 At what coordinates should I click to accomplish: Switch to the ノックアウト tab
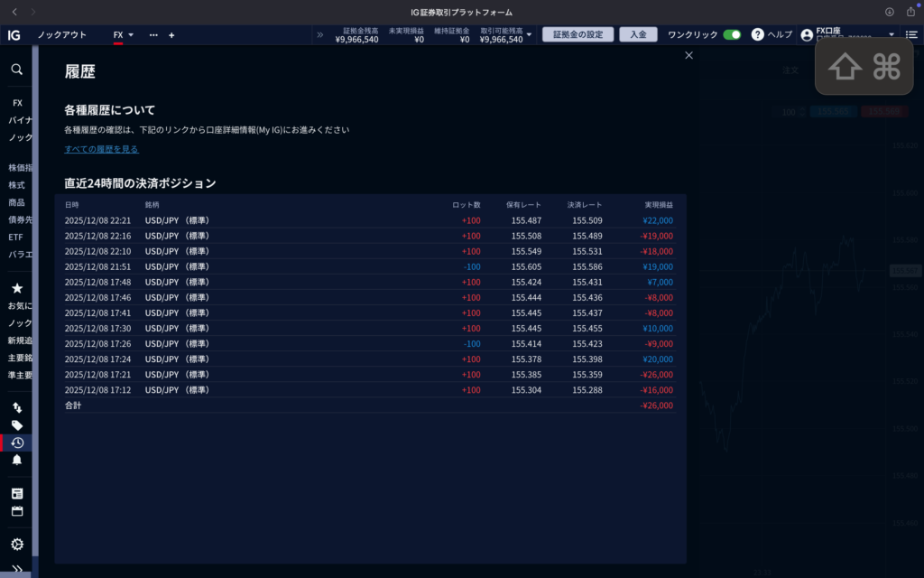tap(62, 35)
